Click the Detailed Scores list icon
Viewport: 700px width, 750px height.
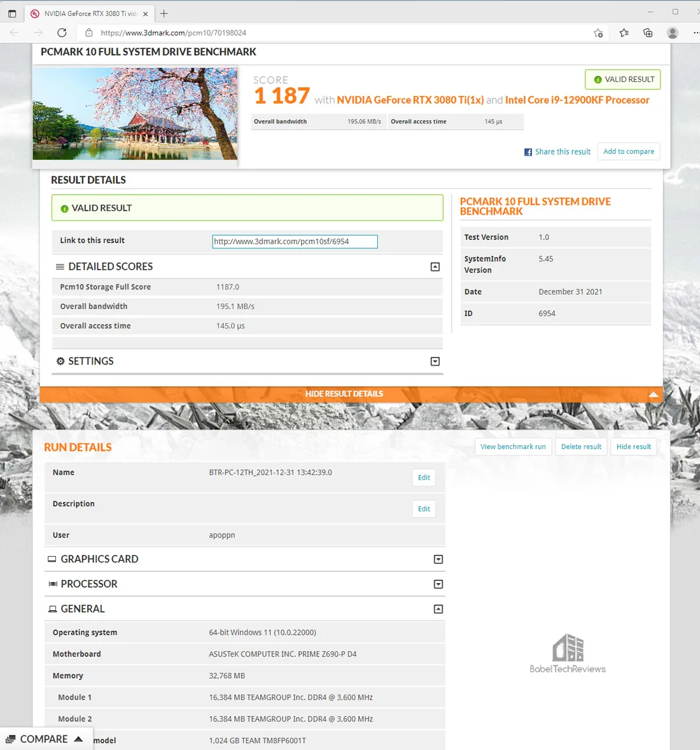click(x=60, y=267)
